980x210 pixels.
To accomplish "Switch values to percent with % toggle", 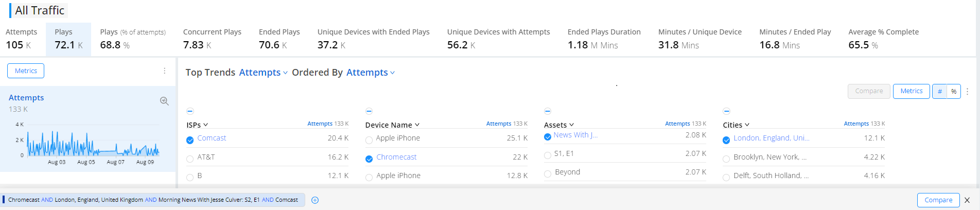I will [954, 92].
